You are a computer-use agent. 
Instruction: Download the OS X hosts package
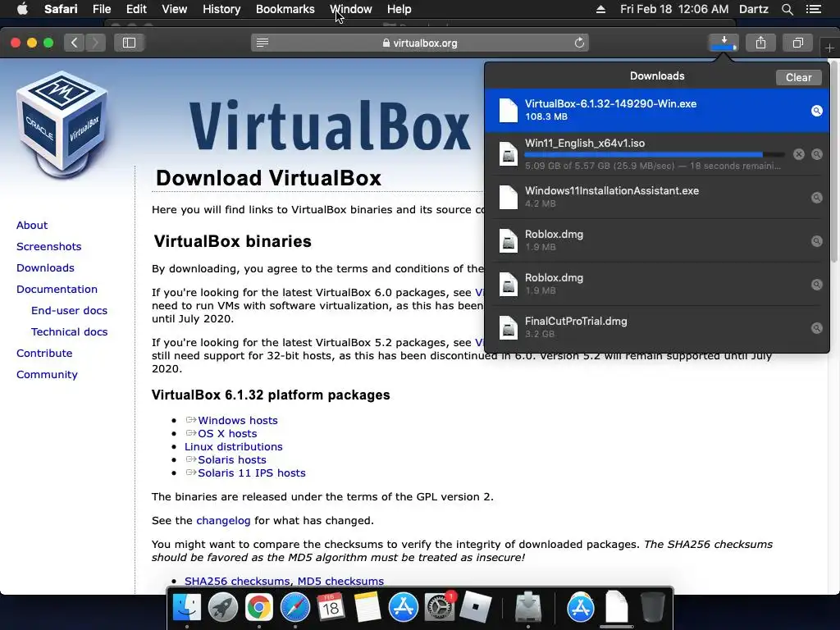(x=227, y=433)
